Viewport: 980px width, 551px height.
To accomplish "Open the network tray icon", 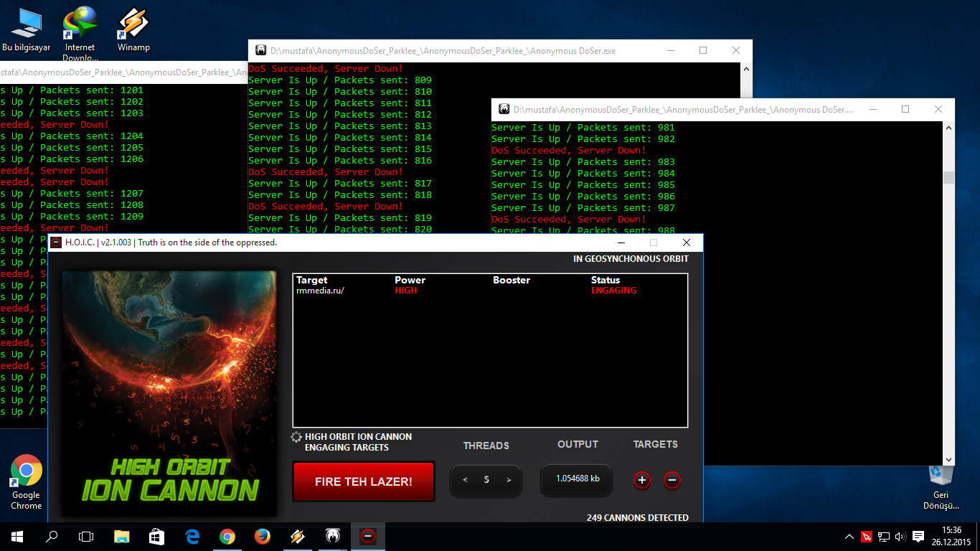I will [x=884, y=537].
